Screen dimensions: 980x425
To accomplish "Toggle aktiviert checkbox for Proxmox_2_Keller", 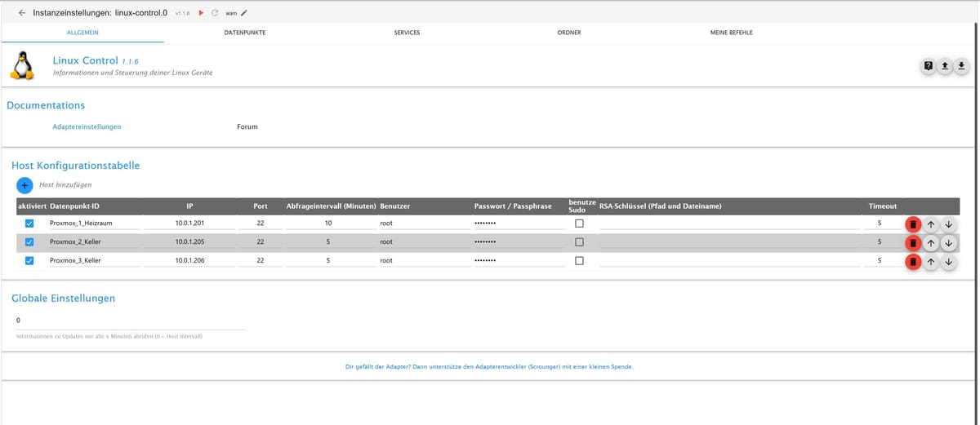I will (29, 241).
